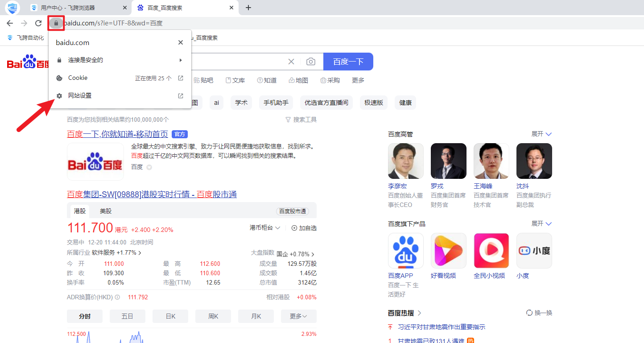Click 百度一下 search button
This screenshot has width=644, height=343.
coord(348,62)
